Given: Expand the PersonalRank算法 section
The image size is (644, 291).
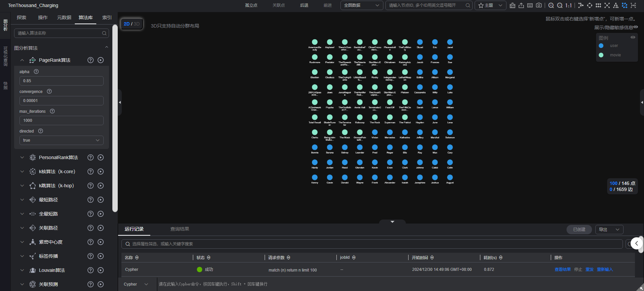Looking at the screenshot, I should (x=22, y=157).
